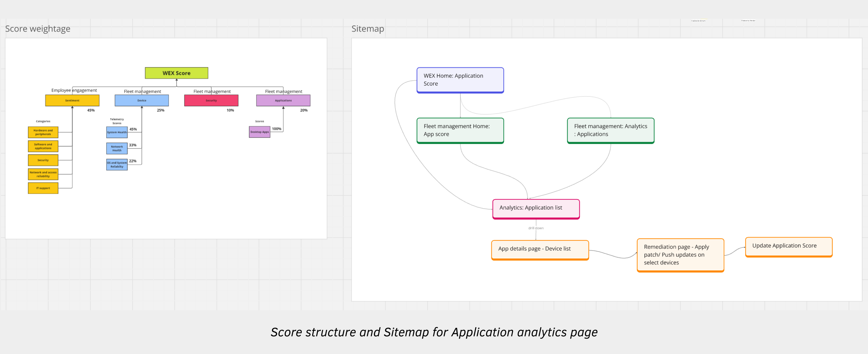
Task: Select the Desktop Apps score box
Action: 259,132
